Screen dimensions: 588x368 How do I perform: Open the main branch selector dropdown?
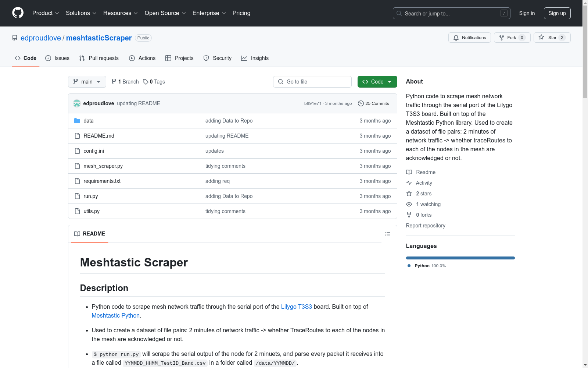(87, 82)
